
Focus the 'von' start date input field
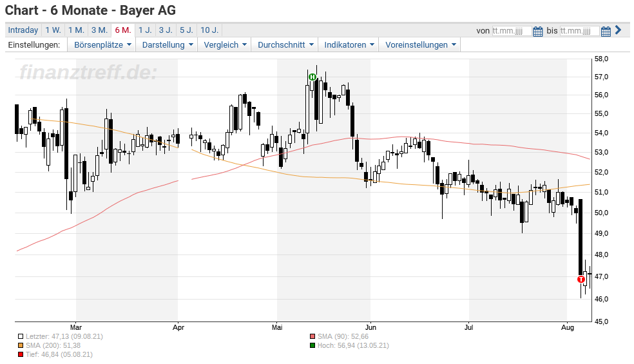click(512, 31)
